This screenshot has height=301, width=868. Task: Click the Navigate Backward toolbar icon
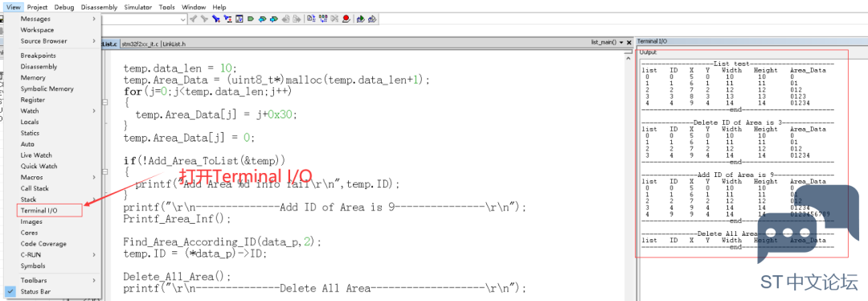click(285, 19)
